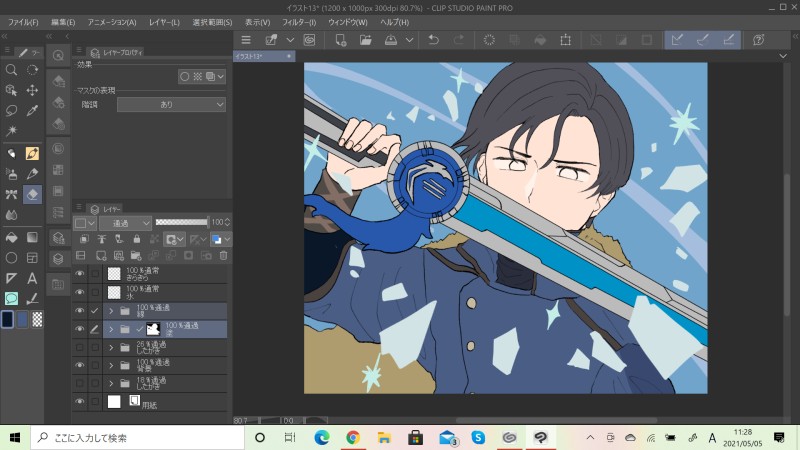Select the highlighted Pen tool
Screen dimensions: 800x450
(32, 153)
